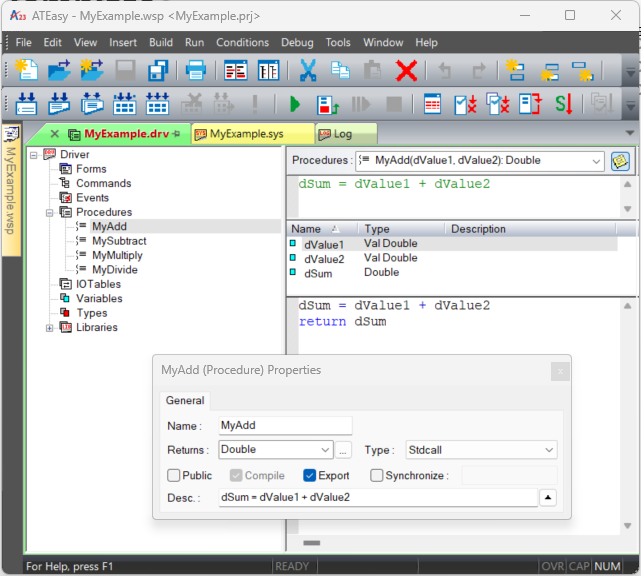Image resolution: width=641 pixels, height=576 pixels.
Task: Click the fourth blue calendar grid icon
Action: click(x=125, y=104)
